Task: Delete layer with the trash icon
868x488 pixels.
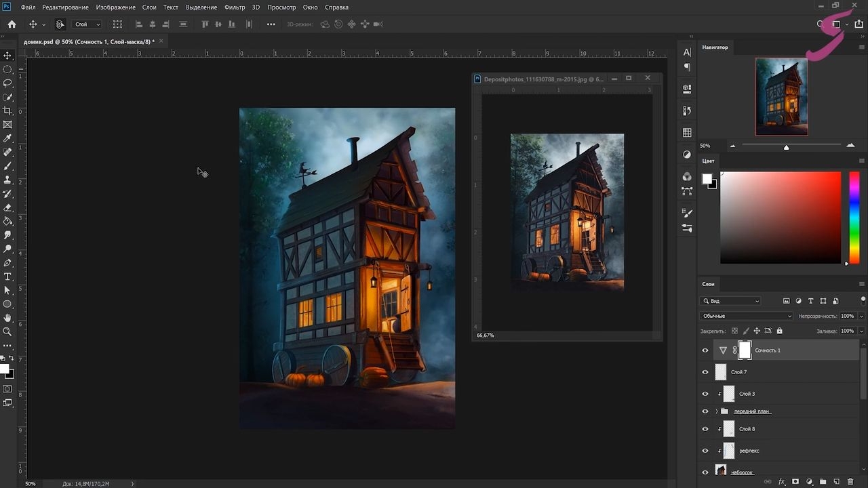Action: [850, 482]
